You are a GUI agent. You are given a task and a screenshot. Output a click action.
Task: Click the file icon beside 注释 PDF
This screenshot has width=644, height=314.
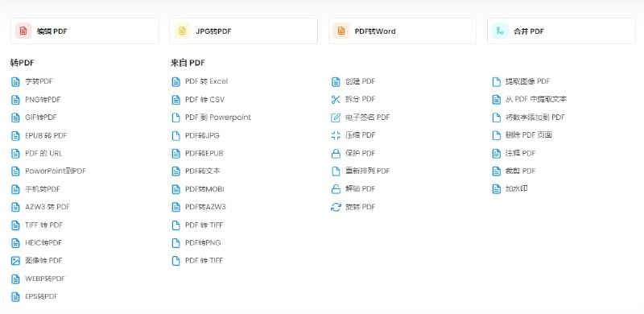[x=496, y=153]
